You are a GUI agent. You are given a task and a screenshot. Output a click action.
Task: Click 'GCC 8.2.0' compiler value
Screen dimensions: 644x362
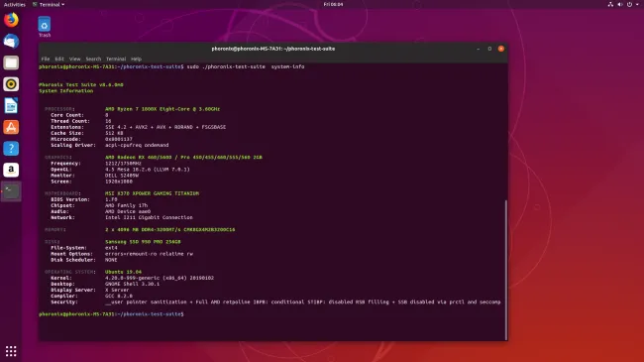[x=119, y=296]
